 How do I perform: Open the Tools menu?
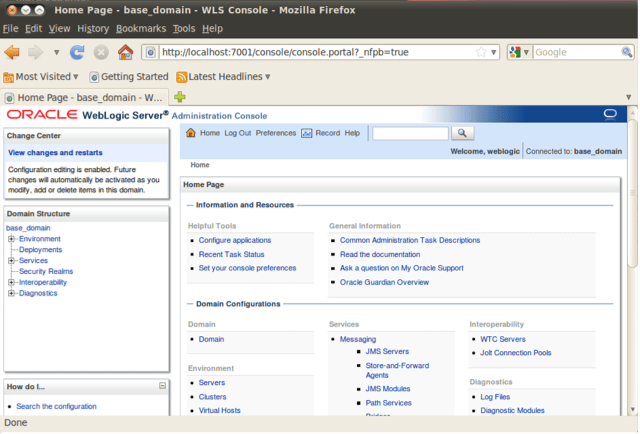click(184, 29)
